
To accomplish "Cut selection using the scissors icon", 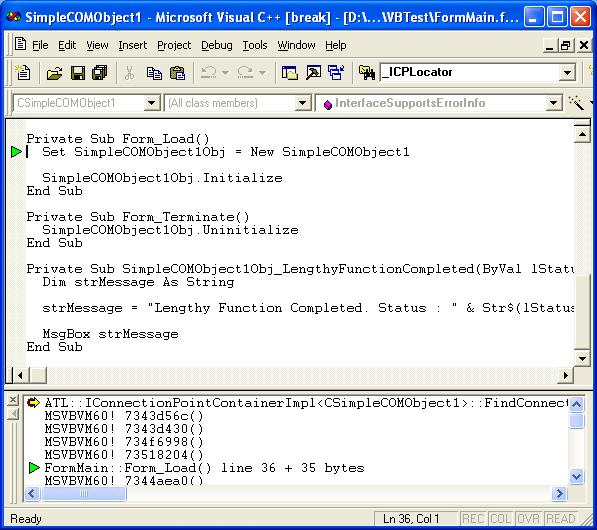I will [x=129, y=72].
